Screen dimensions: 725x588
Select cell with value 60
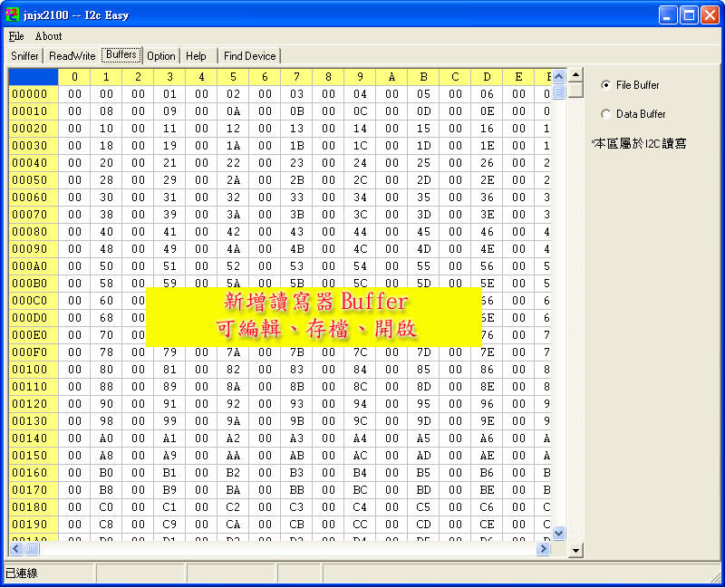106,301
